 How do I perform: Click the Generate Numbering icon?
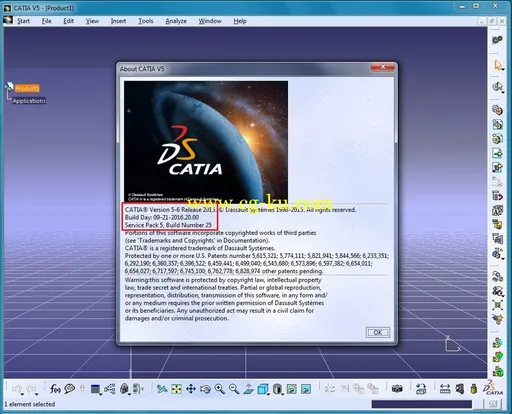click(497, 210)
